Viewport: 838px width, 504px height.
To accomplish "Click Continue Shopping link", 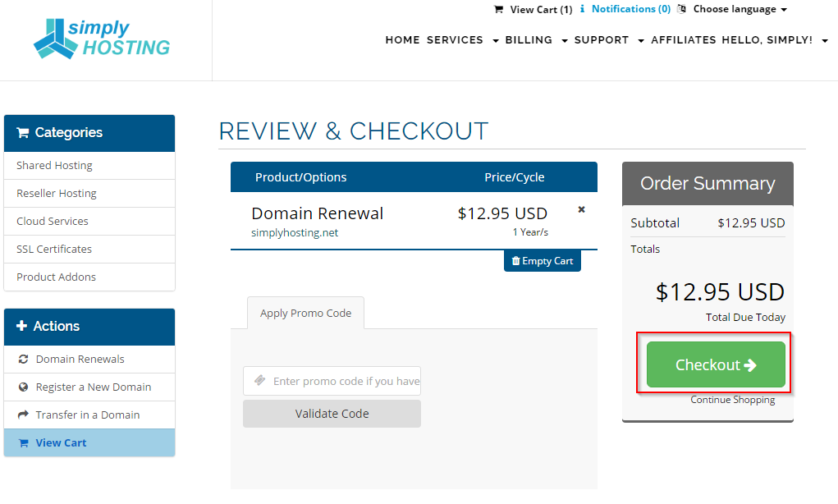I will tap(732, 400).
